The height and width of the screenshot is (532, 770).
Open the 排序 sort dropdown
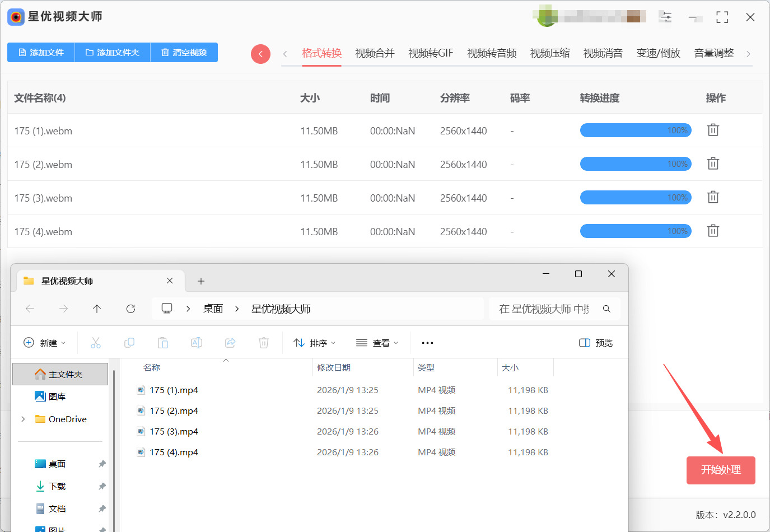[x=315, y=343]
